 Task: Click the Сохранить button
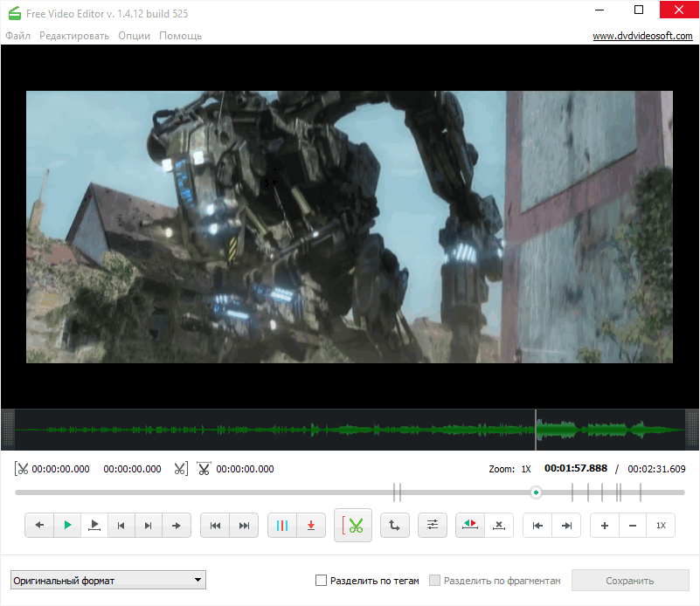(630, 580)
